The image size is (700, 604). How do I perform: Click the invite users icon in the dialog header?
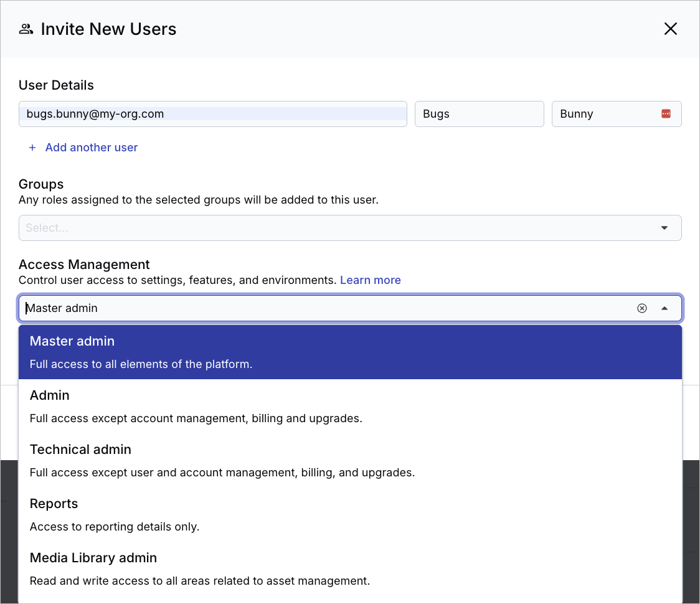point(26,29)
